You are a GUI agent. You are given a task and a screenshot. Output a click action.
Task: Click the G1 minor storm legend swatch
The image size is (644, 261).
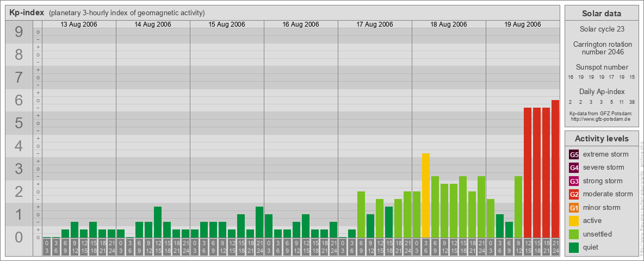click(574, 207)
